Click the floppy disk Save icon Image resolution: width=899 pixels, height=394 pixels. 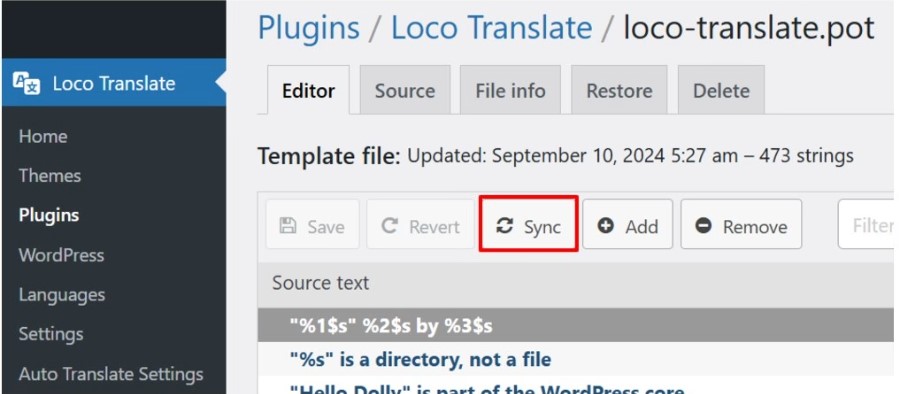pos(287,226)
